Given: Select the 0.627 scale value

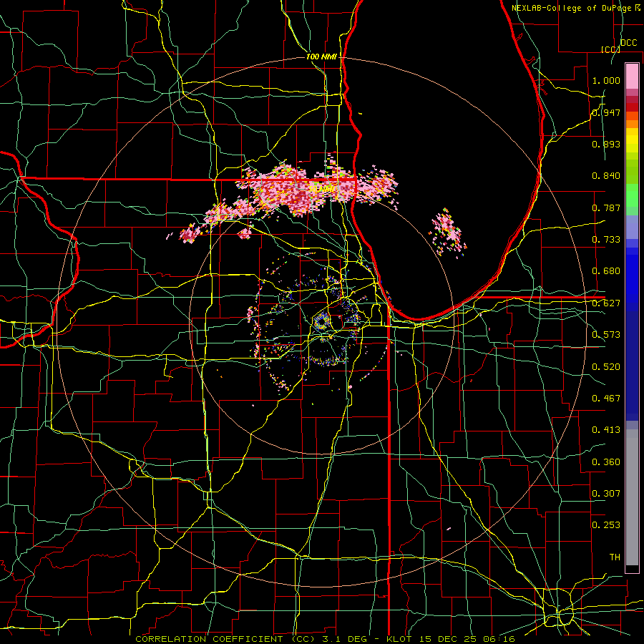Looking at the screenshot, I should click(606, 303).
